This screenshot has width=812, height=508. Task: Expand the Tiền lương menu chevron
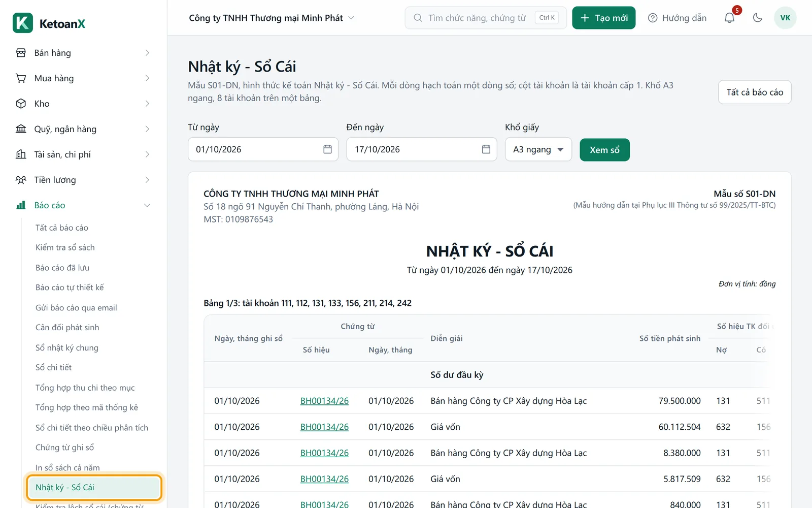point(147,180)
